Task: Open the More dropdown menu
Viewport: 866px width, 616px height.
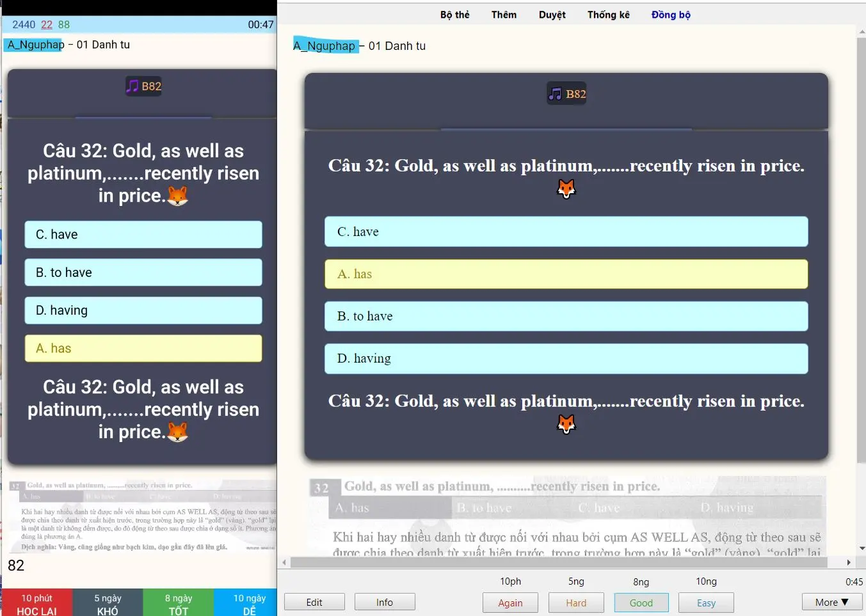Action: (x=831, y=602)
